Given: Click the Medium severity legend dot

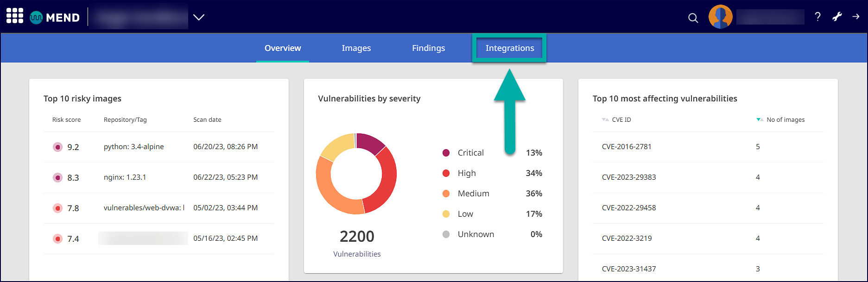Looking at the screenshot, I should pos(446,194).
